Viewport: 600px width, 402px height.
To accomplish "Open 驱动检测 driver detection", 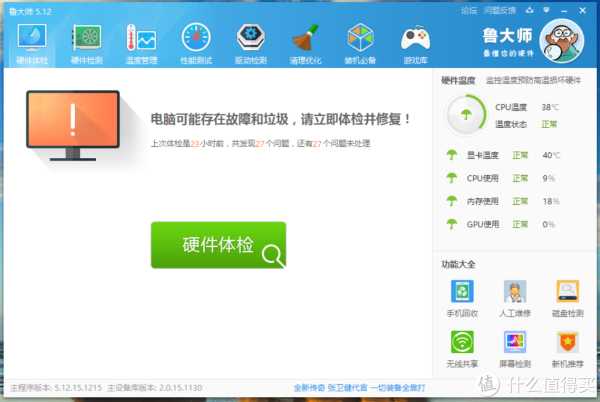I will point(251,43).
